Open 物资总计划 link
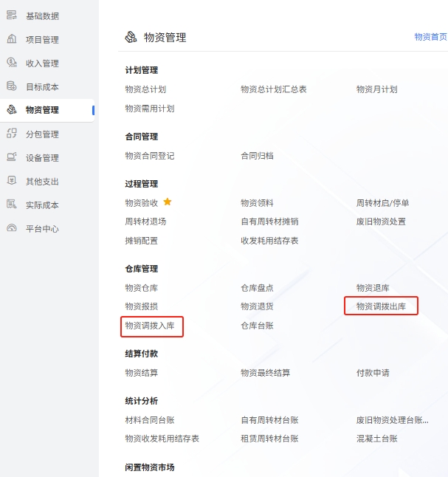This screenshot has width=448, height=477. coord(145,89)
